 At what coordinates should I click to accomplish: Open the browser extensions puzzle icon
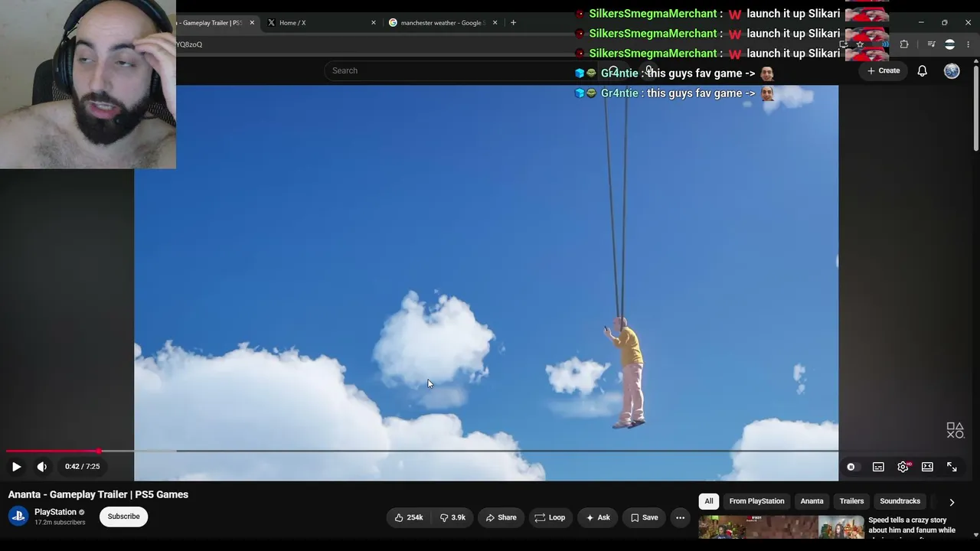(x=904, y=44)
